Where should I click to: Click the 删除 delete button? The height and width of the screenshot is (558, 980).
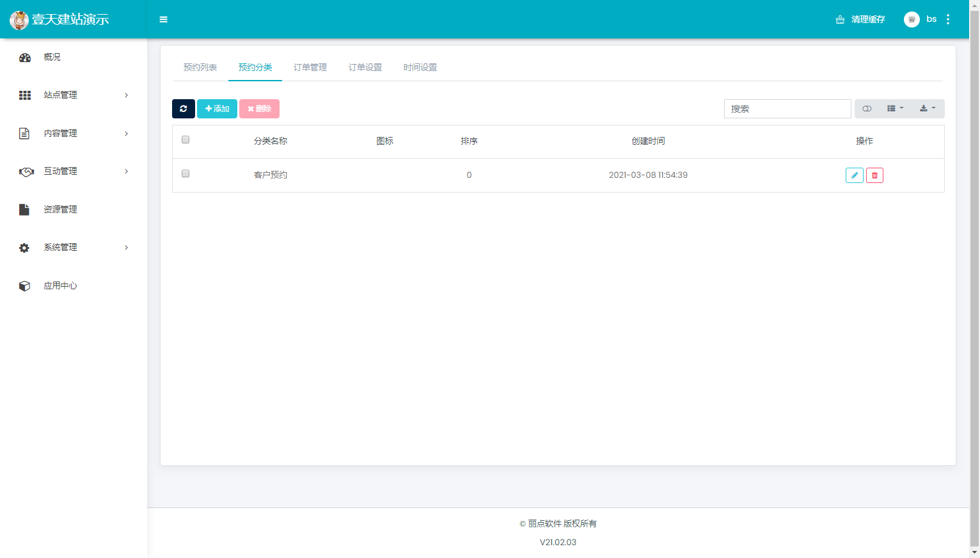click(x=259, y=109)
